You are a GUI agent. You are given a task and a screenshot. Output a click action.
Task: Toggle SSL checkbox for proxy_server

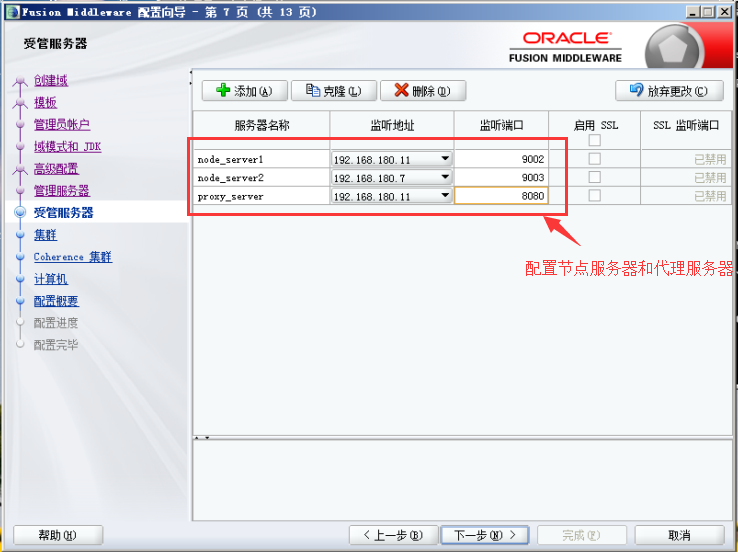[594, 196]
